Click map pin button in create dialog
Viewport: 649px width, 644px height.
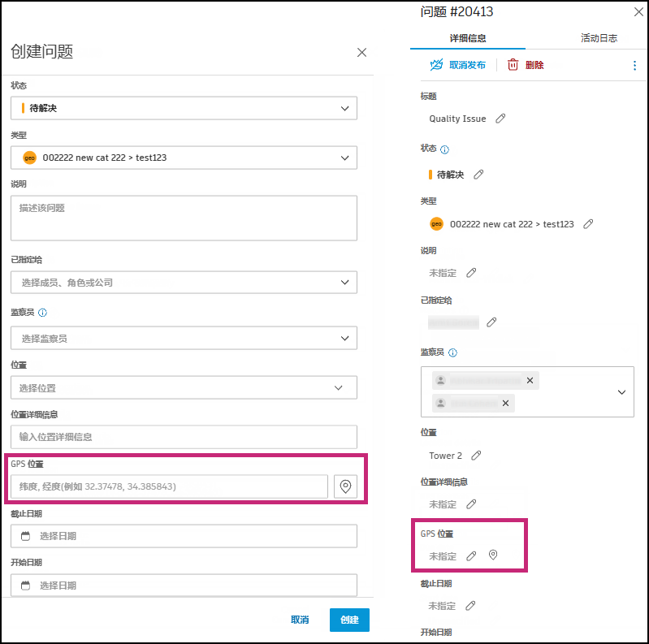(x=345, y=486)
